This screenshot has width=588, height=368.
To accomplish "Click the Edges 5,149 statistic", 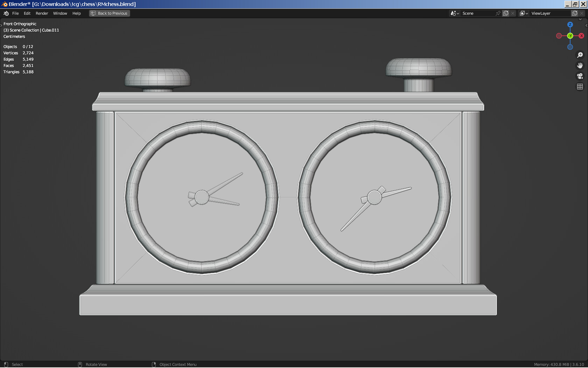I will 19,59.
